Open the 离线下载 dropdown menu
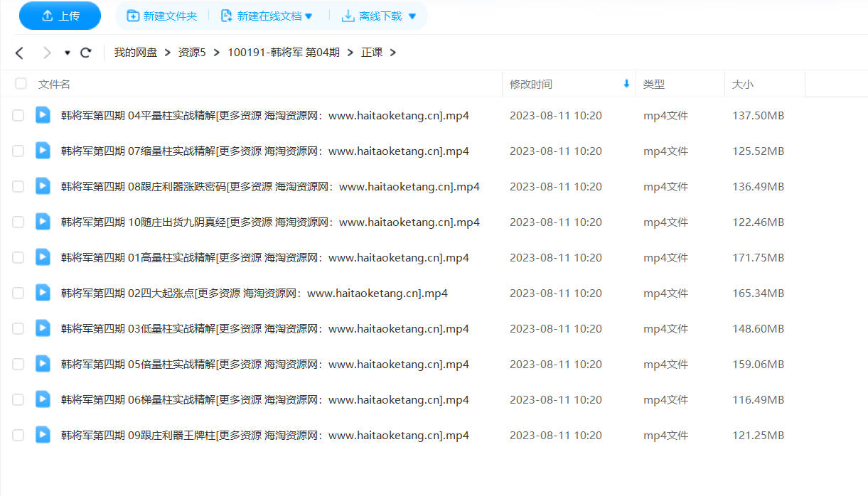This screenshot has height=496, width=868. pyautogui.click(x=379, y=16)
